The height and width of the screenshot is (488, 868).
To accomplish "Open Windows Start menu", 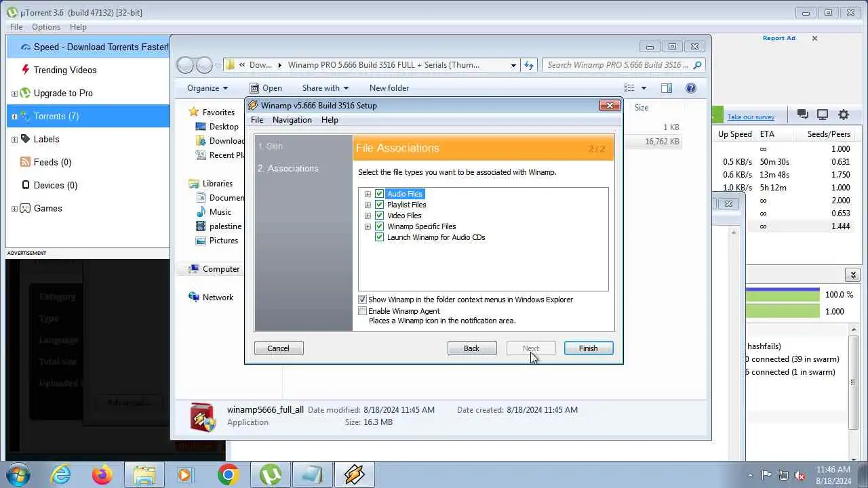I will (x=18, y=474).
